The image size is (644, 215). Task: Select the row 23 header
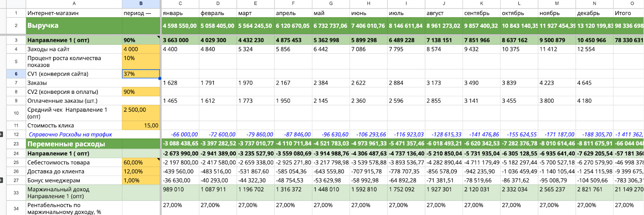pos(16,144)
